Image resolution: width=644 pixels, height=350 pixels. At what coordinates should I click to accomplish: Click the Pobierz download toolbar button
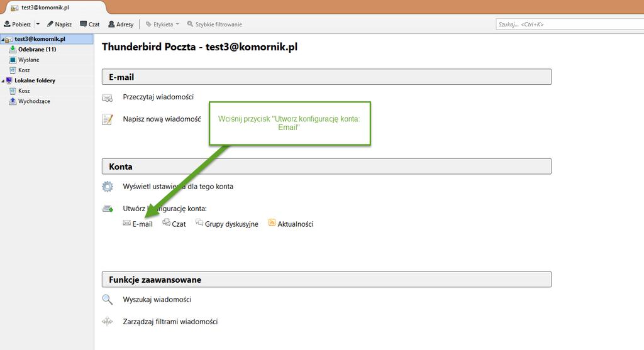(x=17, y=25)
